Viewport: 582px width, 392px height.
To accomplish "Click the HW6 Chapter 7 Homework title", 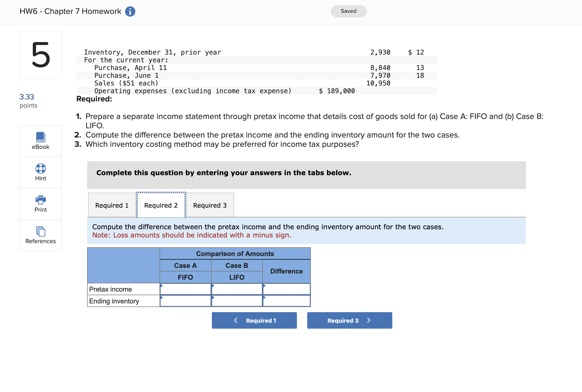I will 70,11.
